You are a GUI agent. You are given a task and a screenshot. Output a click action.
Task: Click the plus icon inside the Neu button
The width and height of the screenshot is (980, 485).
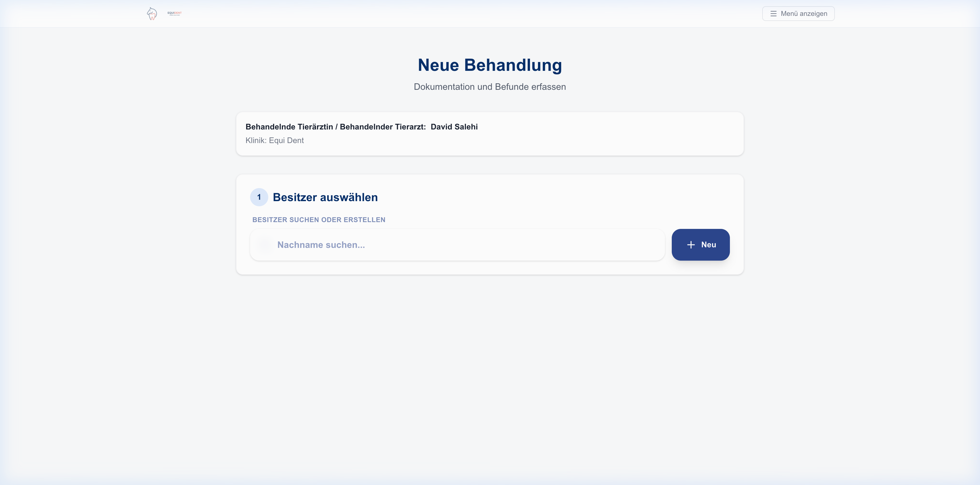coord(690,245)
